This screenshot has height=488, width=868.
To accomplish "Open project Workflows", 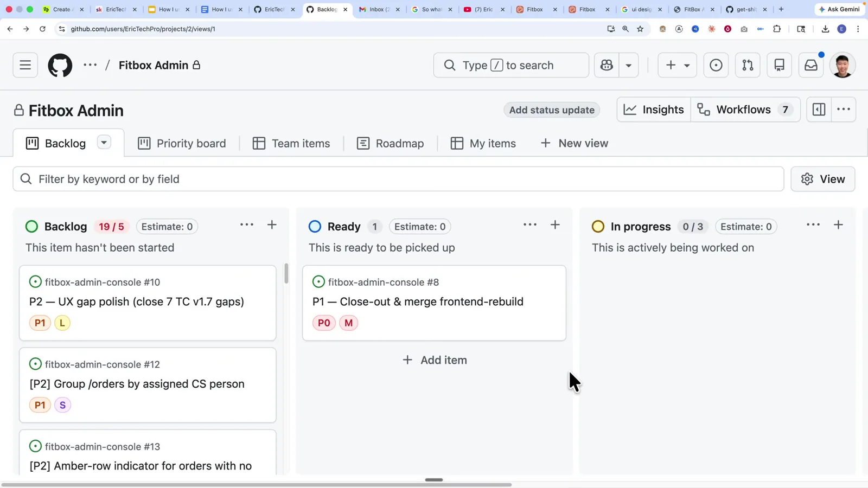I will 745,110.
